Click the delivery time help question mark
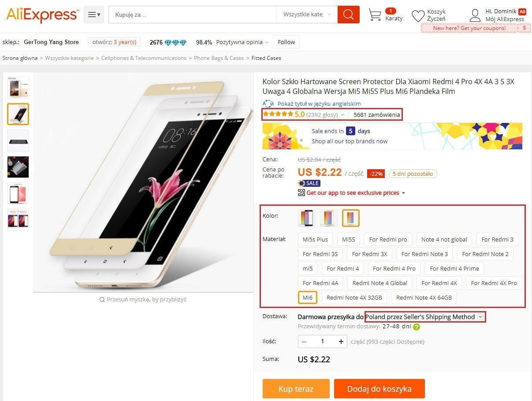The width and height of the screenshot is (532, 401). pyautogui.click(x=417, y=327)
